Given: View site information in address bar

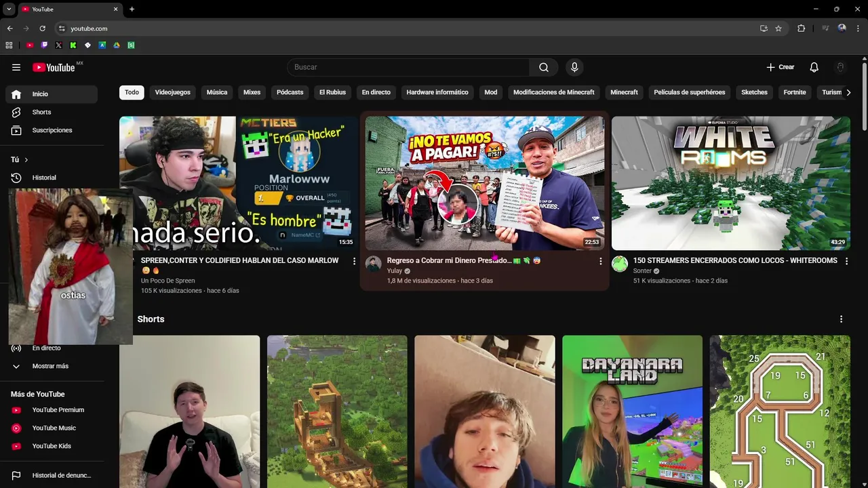Looking at the screenshot, I should click(x=62, y=28).
